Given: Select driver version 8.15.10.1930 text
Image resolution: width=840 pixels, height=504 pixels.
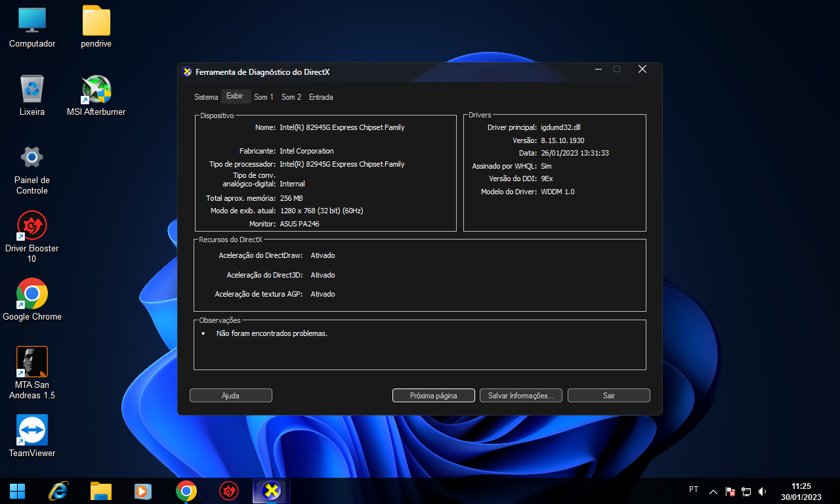Looking at the screenshot, I should (562, 140).
